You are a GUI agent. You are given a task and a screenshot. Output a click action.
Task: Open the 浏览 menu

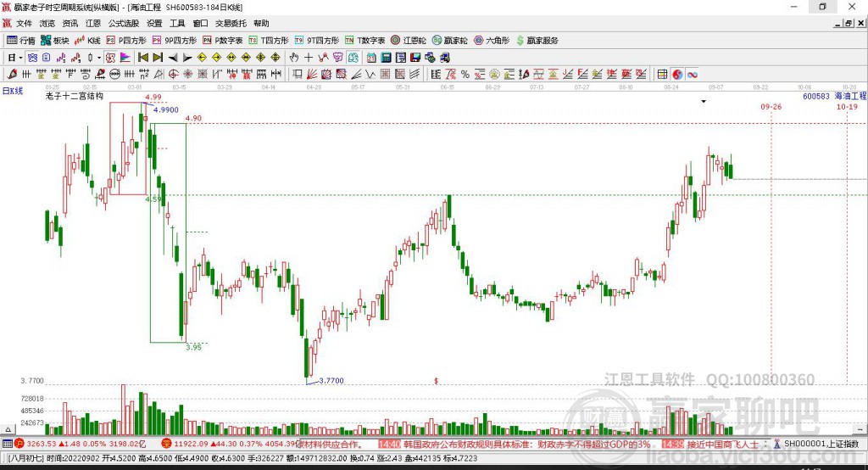point(47,23)
